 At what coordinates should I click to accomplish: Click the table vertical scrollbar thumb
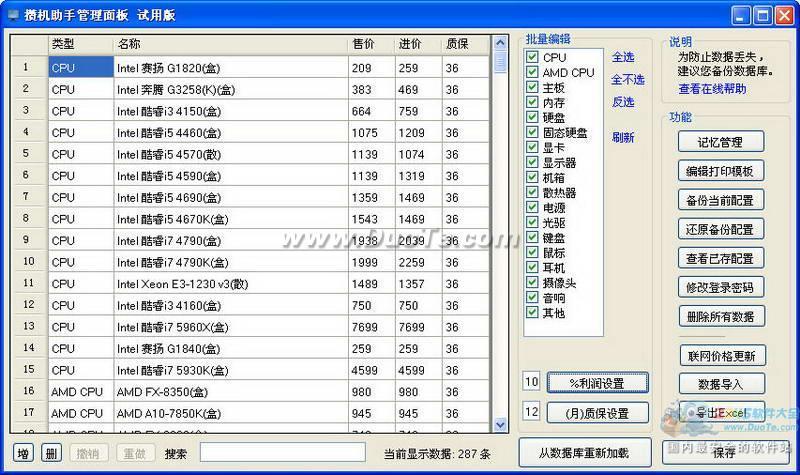(x=500, y=62)
